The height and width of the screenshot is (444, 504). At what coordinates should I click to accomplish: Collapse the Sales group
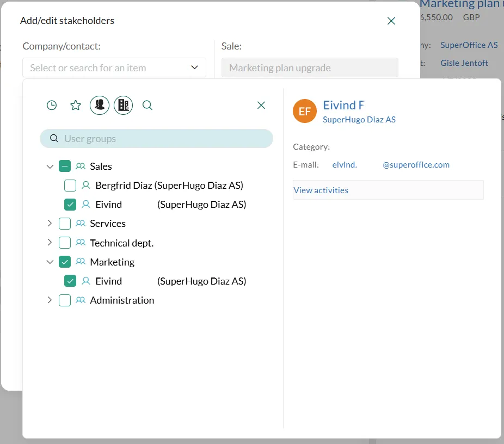click(x=50, y=166)
